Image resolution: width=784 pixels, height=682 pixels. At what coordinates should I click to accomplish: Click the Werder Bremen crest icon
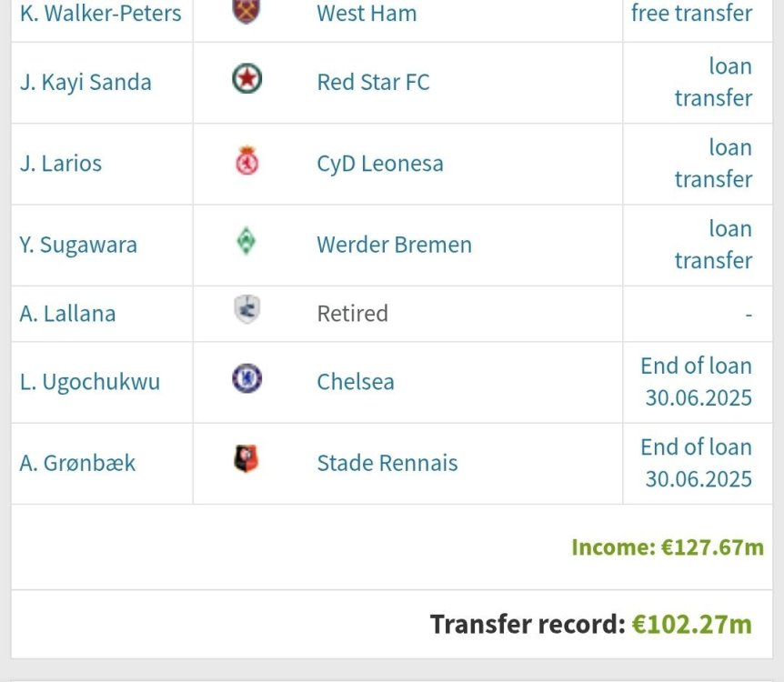(246, 243)
